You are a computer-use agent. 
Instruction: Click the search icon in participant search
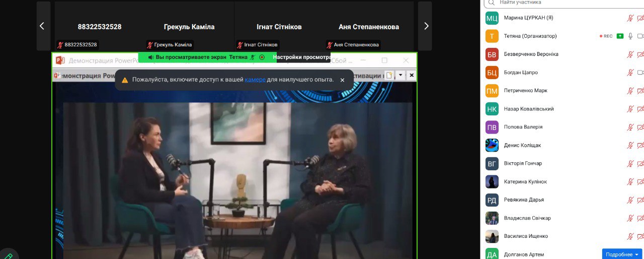coord(491,3)
